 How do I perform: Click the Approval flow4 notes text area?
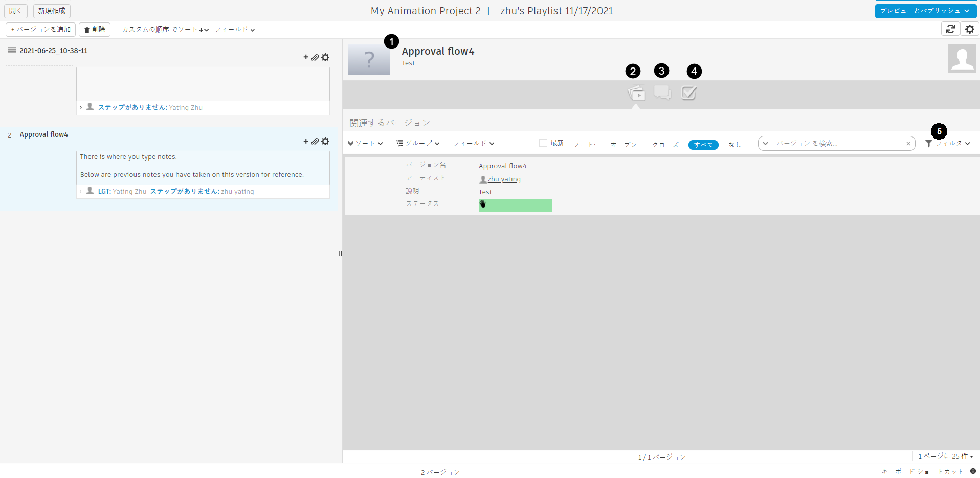(203, 168)
